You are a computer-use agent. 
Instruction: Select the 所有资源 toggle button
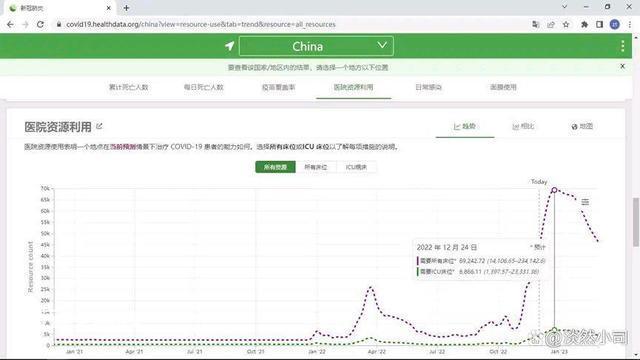(x=276, y=167)
